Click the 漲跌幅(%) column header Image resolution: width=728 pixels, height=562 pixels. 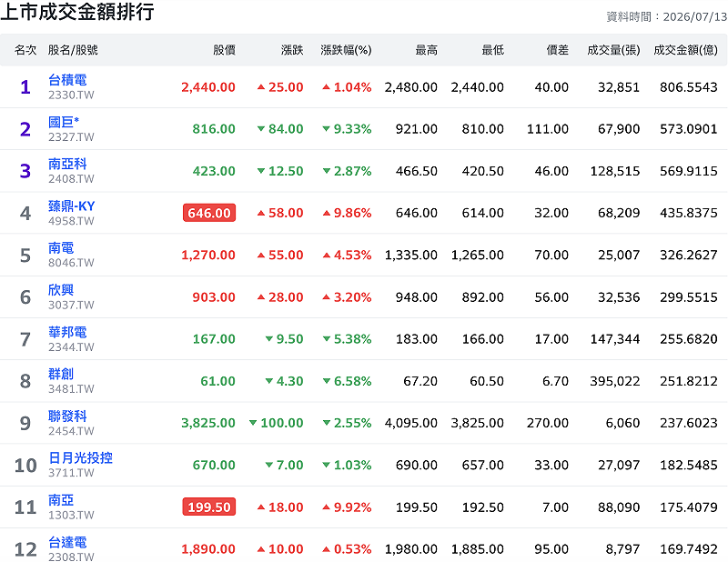346,50
